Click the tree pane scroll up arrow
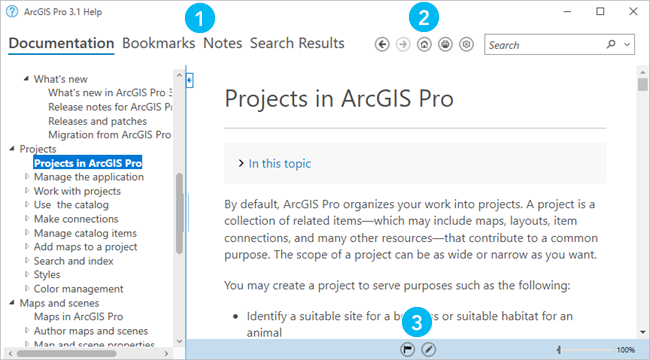The height and width of the screenshot is (360, 650). [x=179, y=75]
